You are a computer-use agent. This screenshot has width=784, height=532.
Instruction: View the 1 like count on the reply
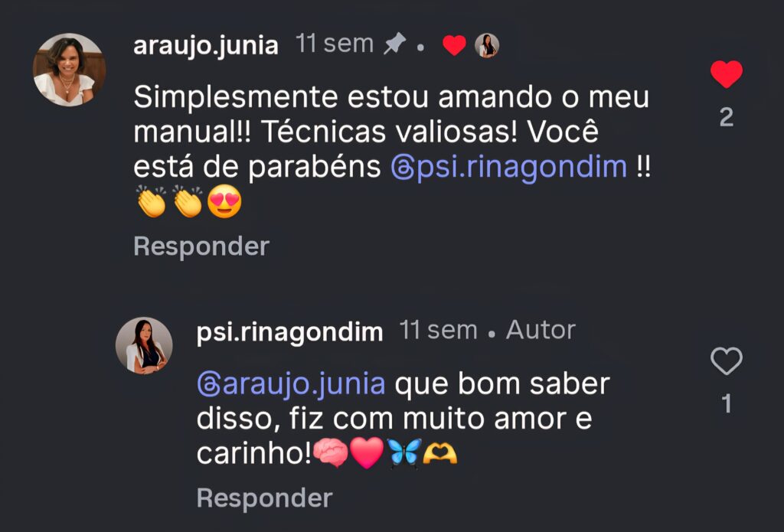(x=726, y=403)
